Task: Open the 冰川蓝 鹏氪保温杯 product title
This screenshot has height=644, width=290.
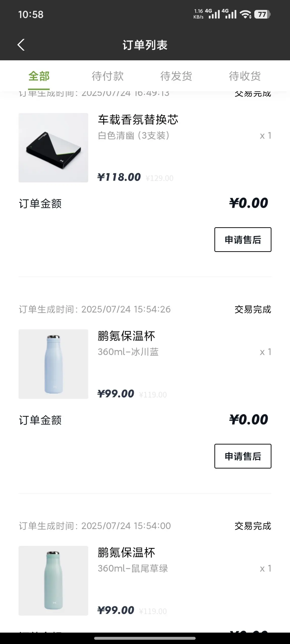Action: (126, 336)
